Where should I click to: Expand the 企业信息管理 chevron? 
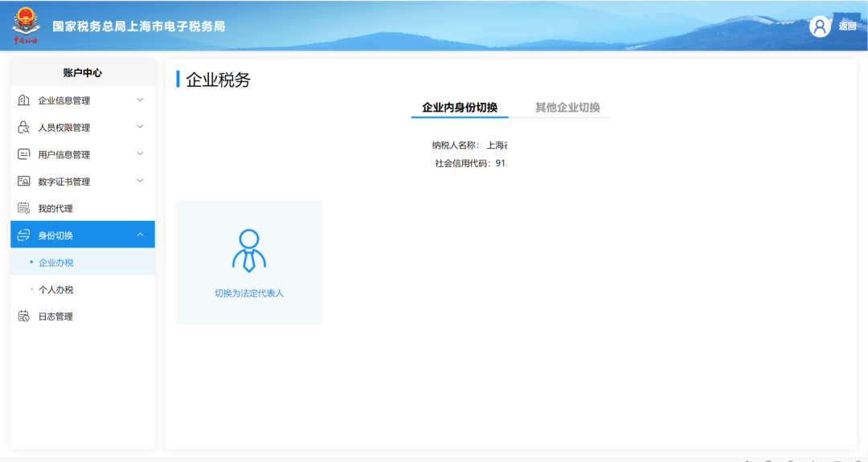point(140,100)
